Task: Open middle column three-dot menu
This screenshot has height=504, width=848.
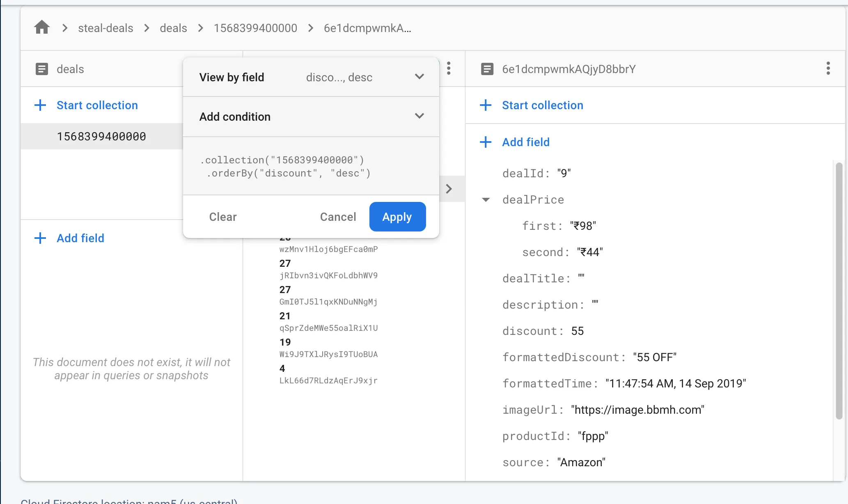Action: coord(449,68)
